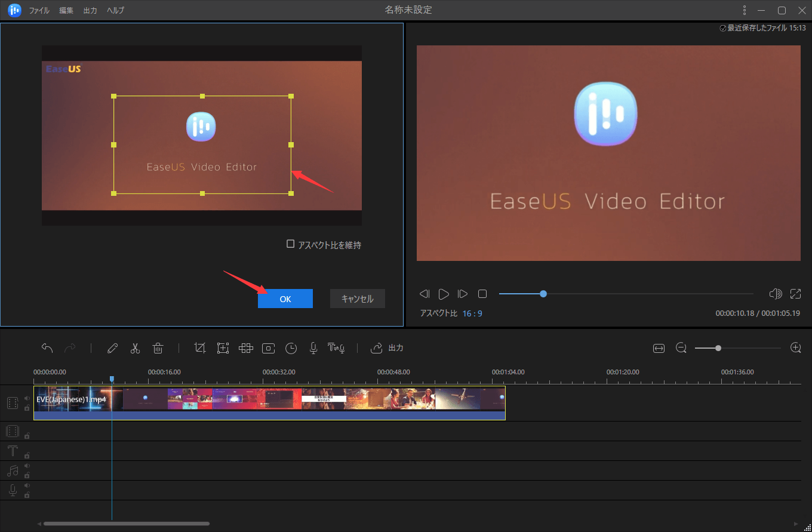Viewport: 812px width, 532px height.
Task: Open the 出力 menu in menu bar
Action: coord(90,11)
